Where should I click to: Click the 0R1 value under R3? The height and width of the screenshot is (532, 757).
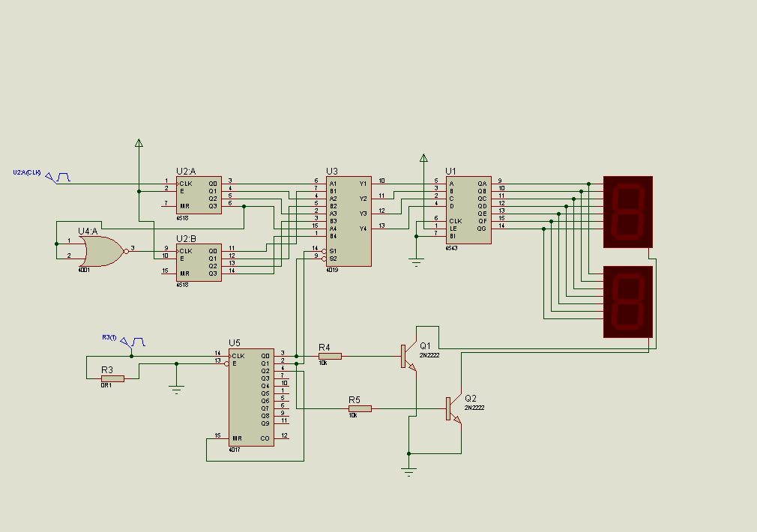106,385
